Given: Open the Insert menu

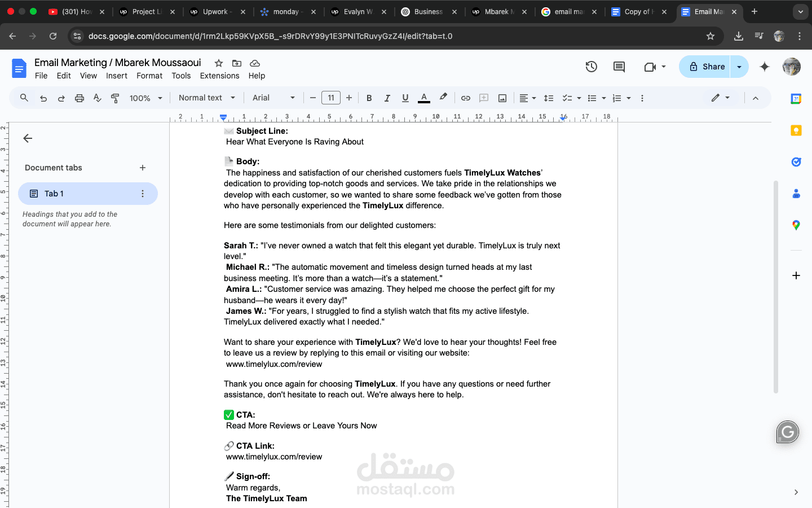Looking at the screenshot, I should coord(117,76).
